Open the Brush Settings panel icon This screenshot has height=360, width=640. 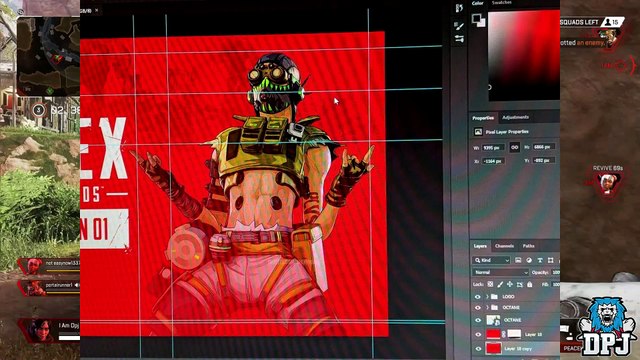(x=459, y=26)
